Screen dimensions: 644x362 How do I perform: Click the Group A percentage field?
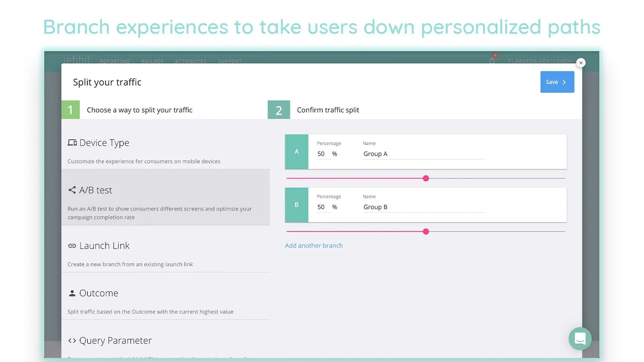click(x=324, y=154)
